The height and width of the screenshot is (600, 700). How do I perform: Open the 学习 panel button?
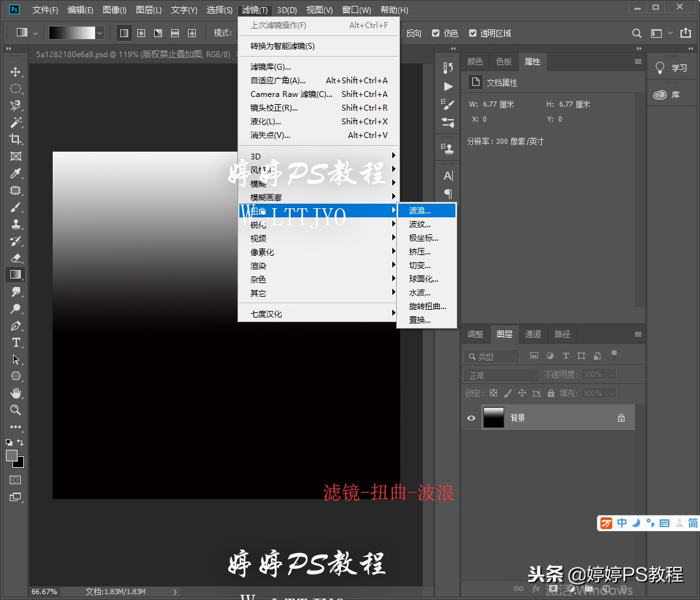(x=671, y=68)
